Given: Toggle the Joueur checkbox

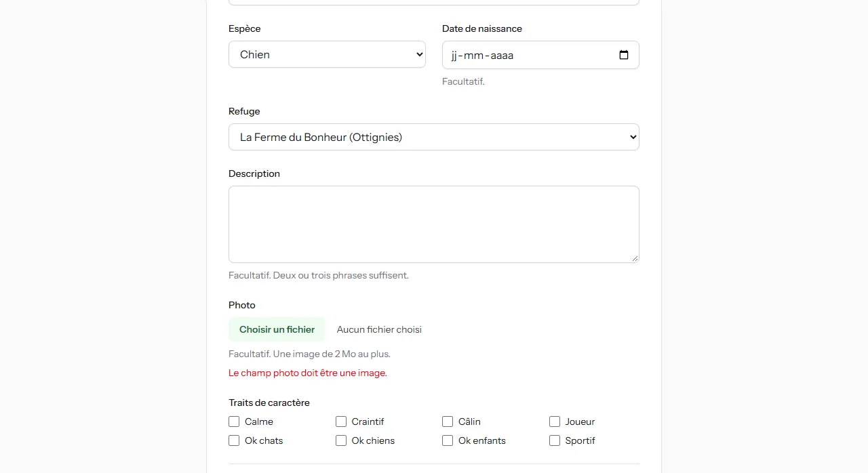Looking at the screenshot, I should pyautogui.click(x=555, y=421).
